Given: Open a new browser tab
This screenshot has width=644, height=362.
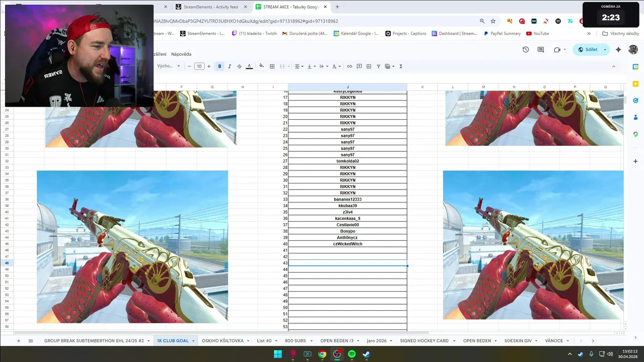Looking at the screenshot, I should pos(337,7).
